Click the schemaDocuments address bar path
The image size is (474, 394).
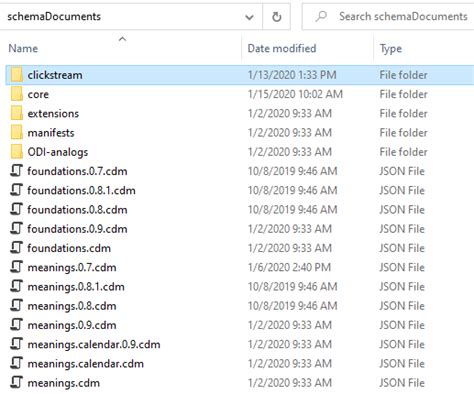pos(54,17)
